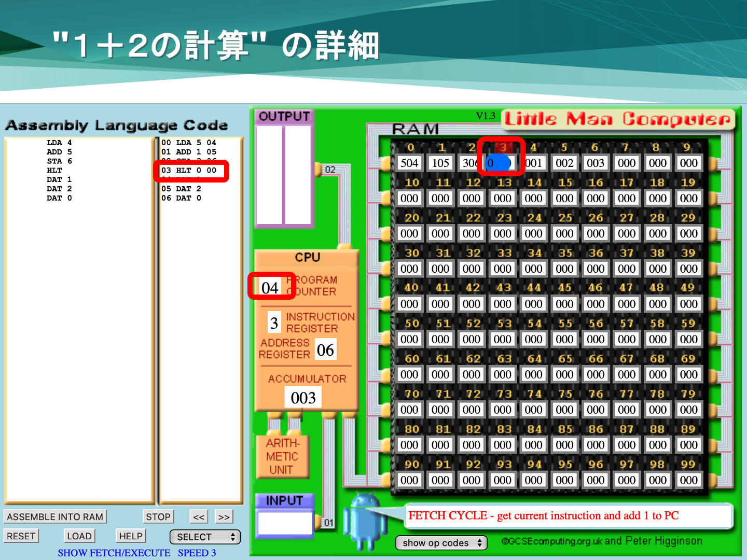Expand the show op codes dropdown
This screenshot has height=560, width=747.
pyautogui.click(x=441, y=543)
